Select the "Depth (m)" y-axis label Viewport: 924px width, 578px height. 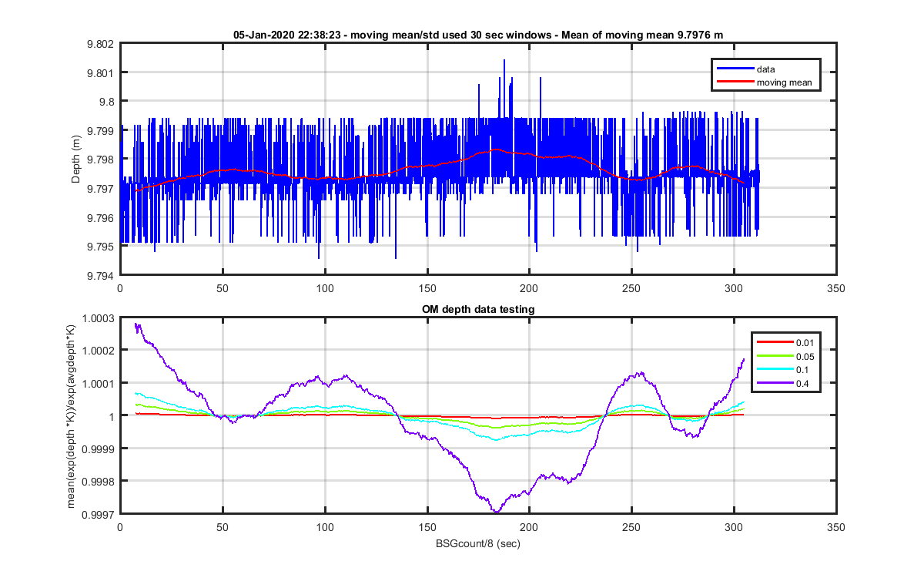[75, 159]
